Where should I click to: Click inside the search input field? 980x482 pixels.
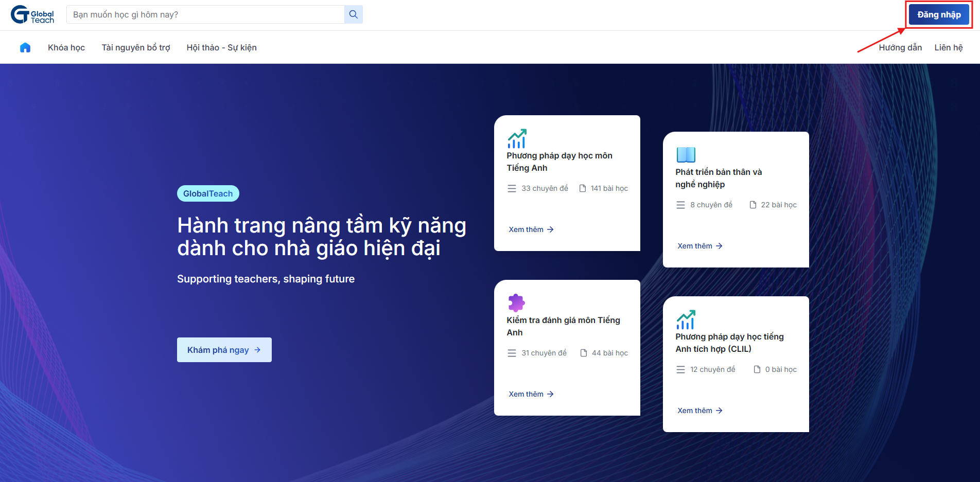pos(206,14)
